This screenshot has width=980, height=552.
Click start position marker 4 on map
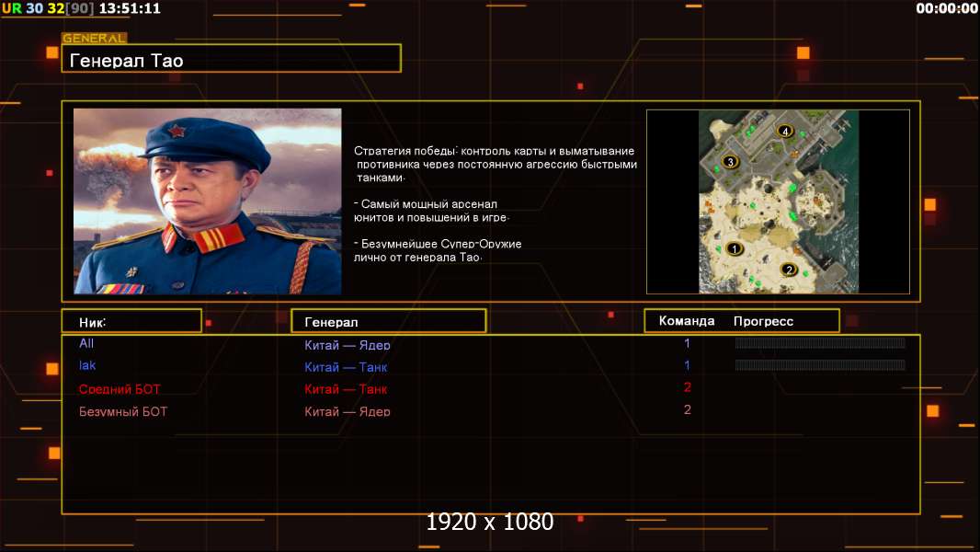(x=785, y=132)
